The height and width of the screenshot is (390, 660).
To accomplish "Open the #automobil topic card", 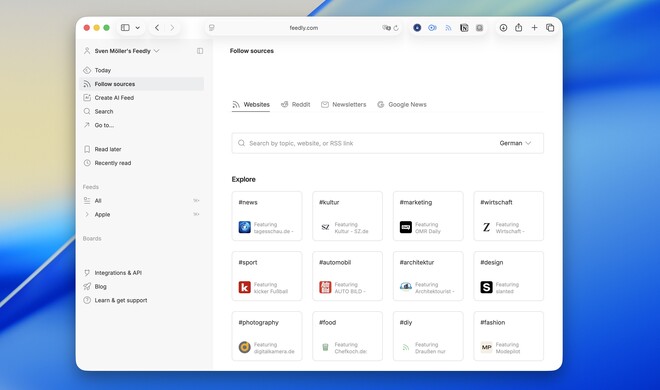I will pos(347,276).
